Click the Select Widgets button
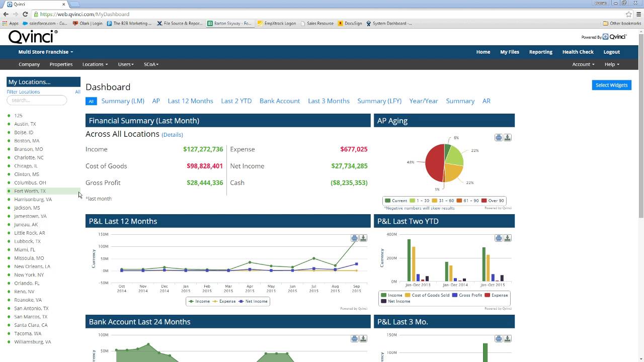The image size is (644, 362). (612, 85)
